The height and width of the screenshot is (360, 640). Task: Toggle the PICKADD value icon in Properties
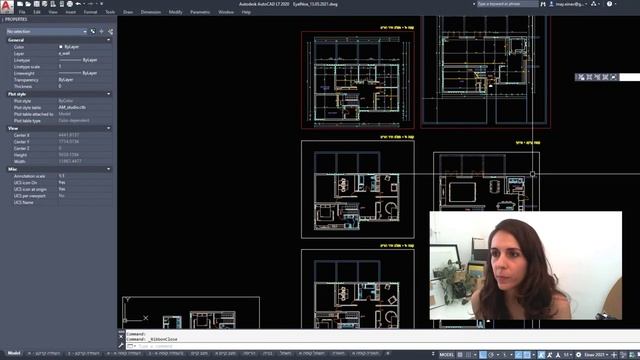(x=93, y=31)
